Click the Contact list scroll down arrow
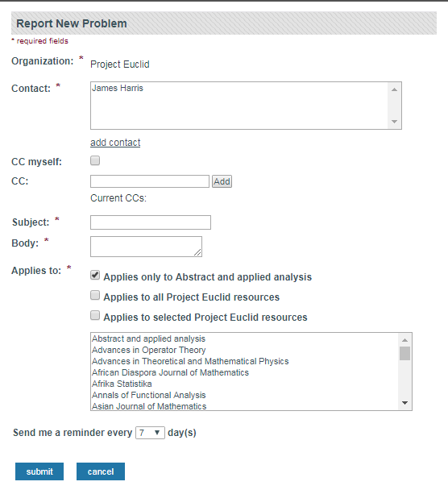This screenshot has width=448, height=490. coord(394,122)
